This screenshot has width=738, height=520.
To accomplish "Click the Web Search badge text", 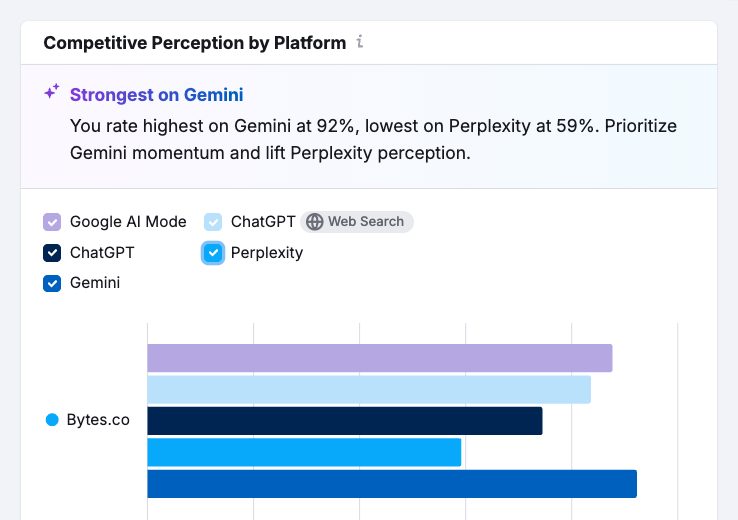I will 366,222.
